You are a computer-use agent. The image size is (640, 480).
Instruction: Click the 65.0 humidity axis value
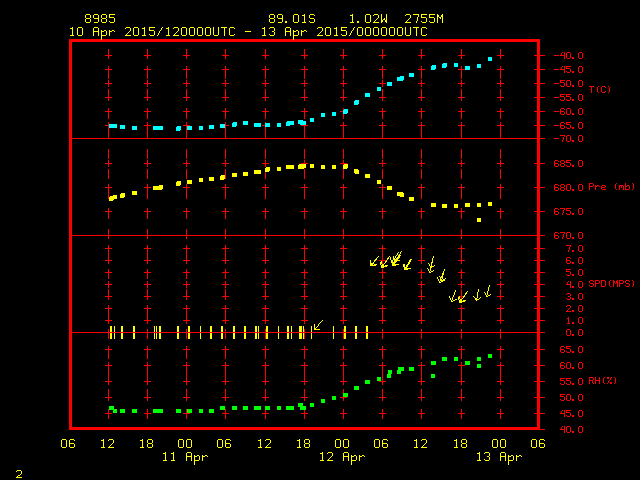click(x=571, y=350)
